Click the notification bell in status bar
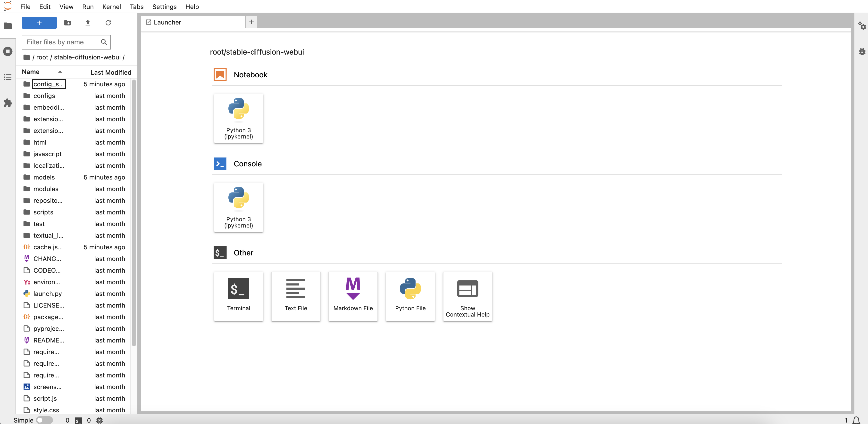 [856, 420]
